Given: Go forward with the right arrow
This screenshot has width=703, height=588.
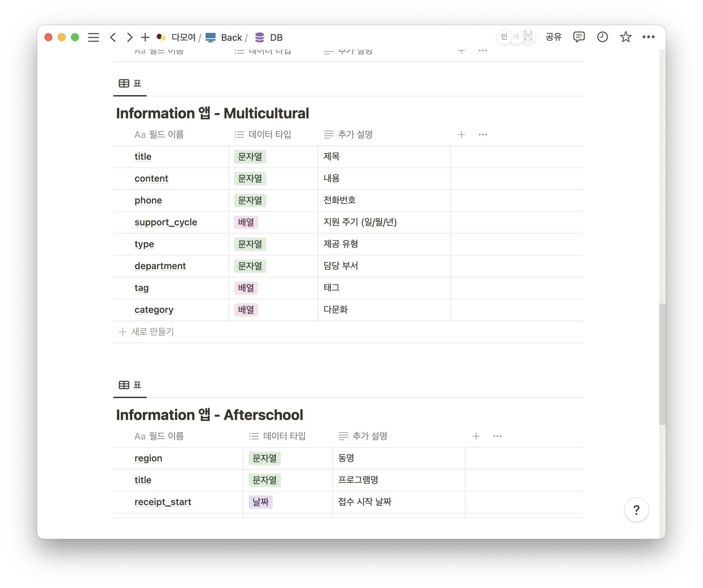Looking at the screenshot, I should (130, 37).
